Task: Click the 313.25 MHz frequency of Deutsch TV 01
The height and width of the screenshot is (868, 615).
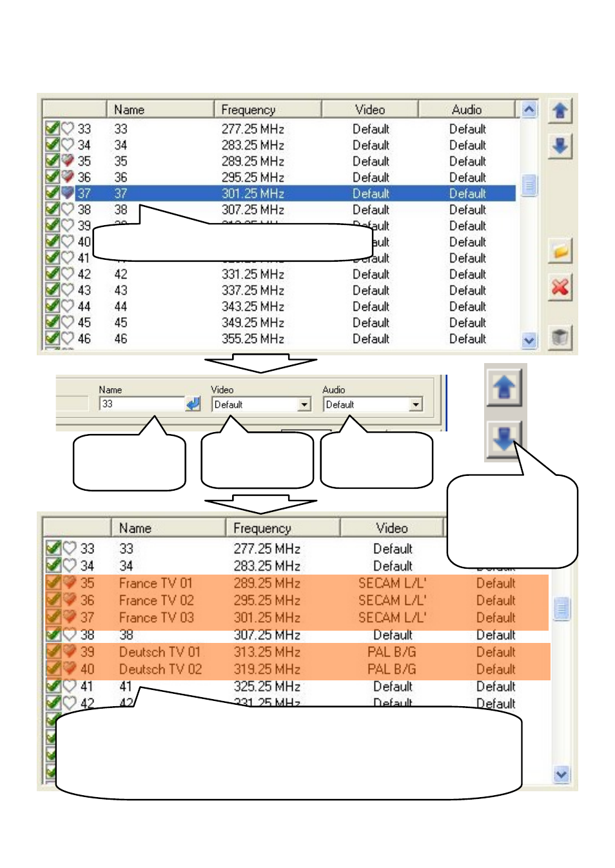Action: pos(267,652)
